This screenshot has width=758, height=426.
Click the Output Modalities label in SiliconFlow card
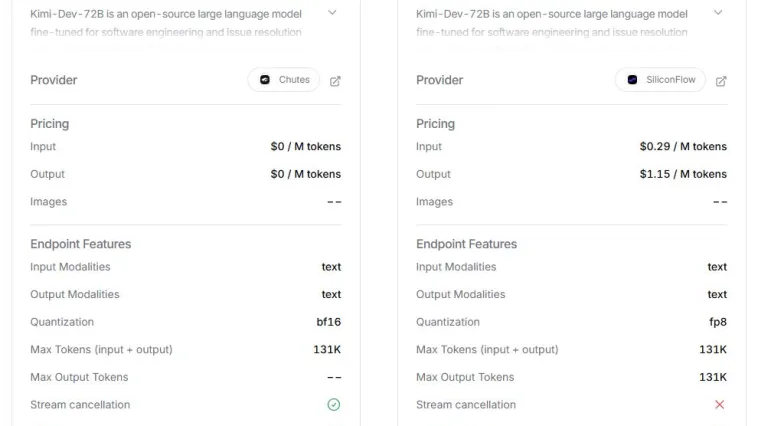click(461, 294)
